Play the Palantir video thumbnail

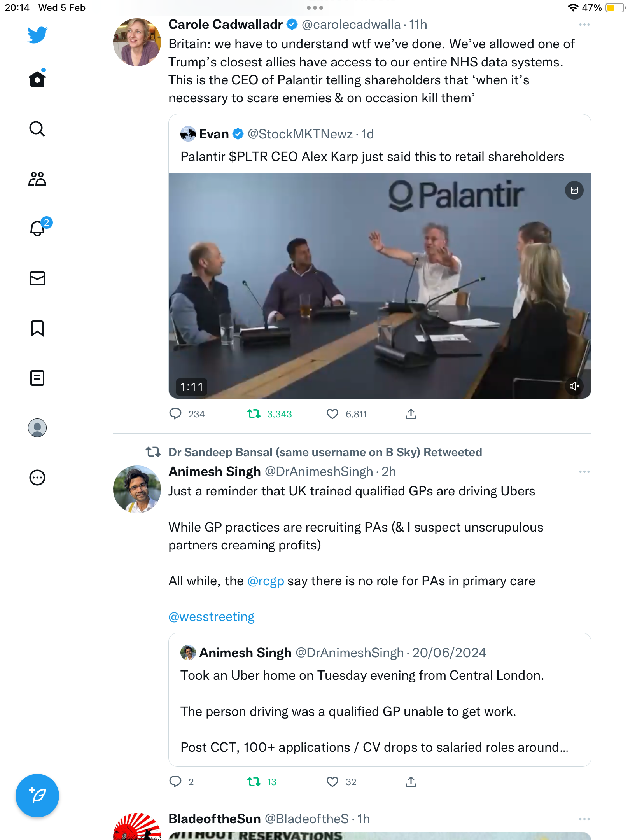(x=380, y=286)
